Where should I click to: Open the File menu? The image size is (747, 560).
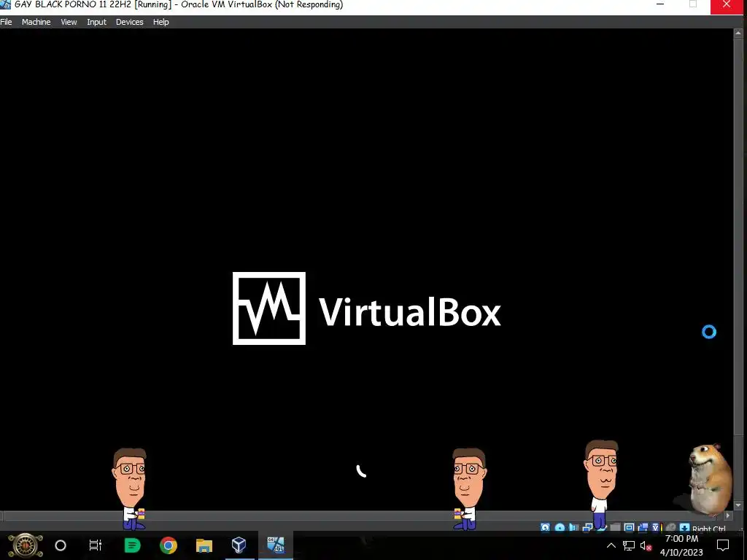point(6,22)
